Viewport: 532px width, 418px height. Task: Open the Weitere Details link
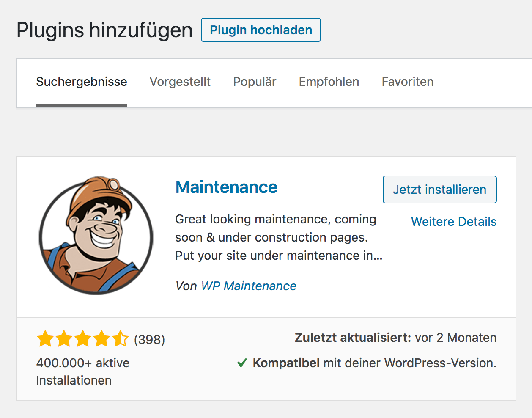[454, 222]
